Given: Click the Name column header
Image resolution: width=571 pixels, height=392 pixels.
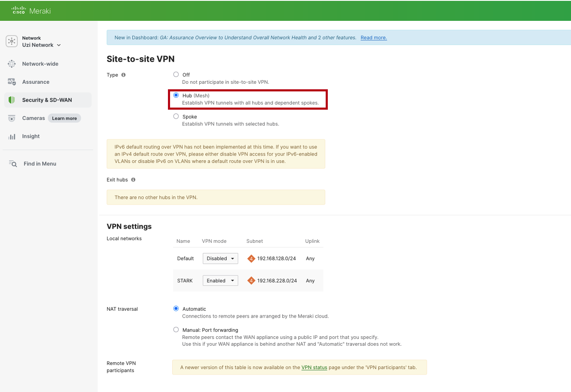Looking at the screenshot, I should pyautogui.click(x=183, y=241).
